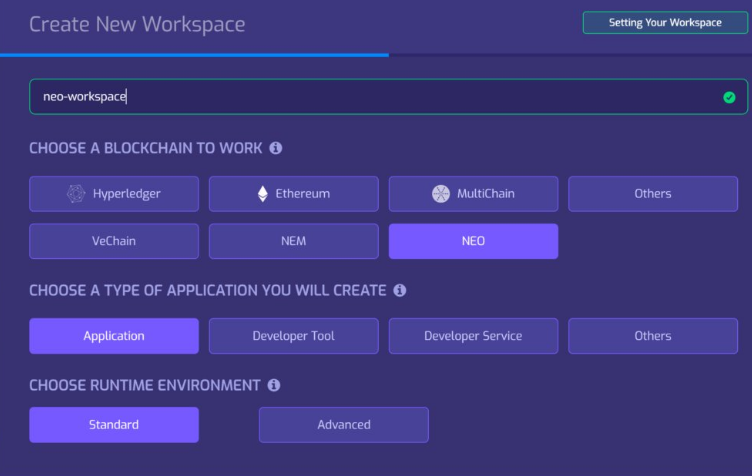
Task: Select the Ethereum blockchain option
Action: tap(294, 194)
